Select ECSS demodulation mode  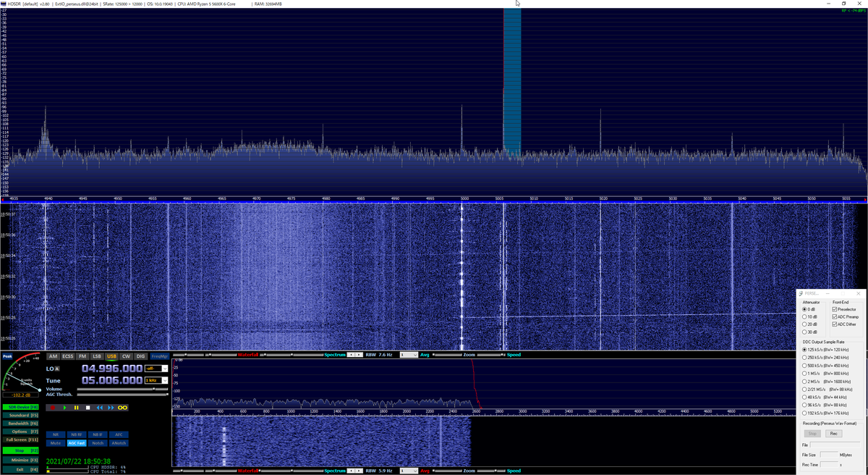click(68, 356)
